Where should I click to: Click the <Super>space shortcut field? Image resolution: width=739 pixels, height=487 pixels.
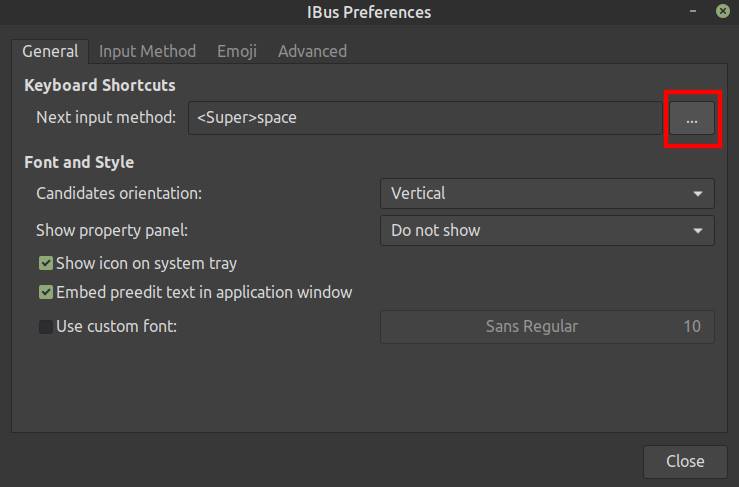click(425, 118)
